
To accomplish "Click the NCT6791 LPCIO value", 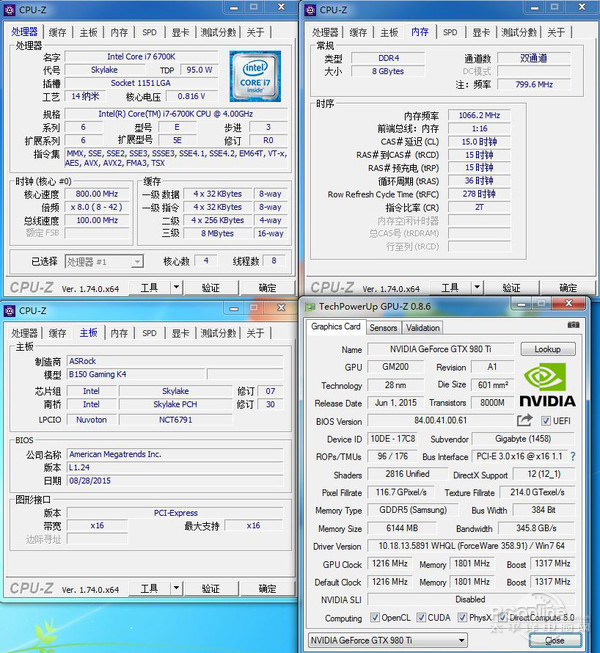I will click(175, 420).
